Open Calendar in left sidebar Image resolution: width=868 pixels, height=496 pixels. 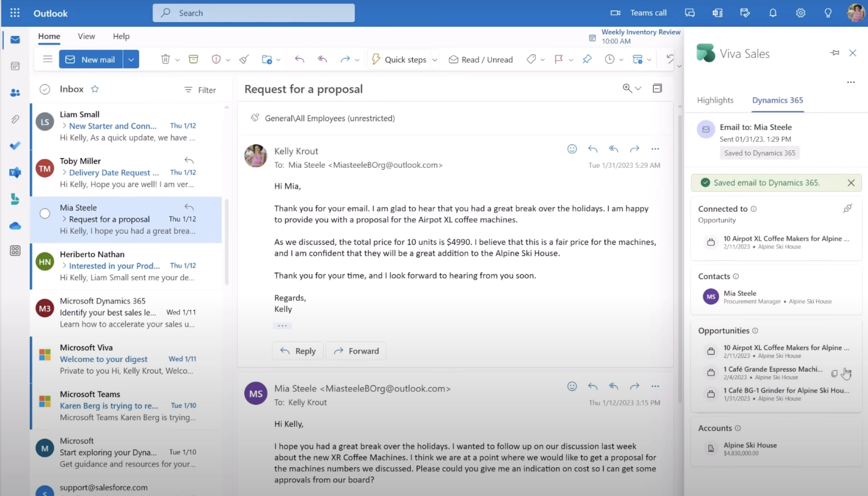point(15,66)
